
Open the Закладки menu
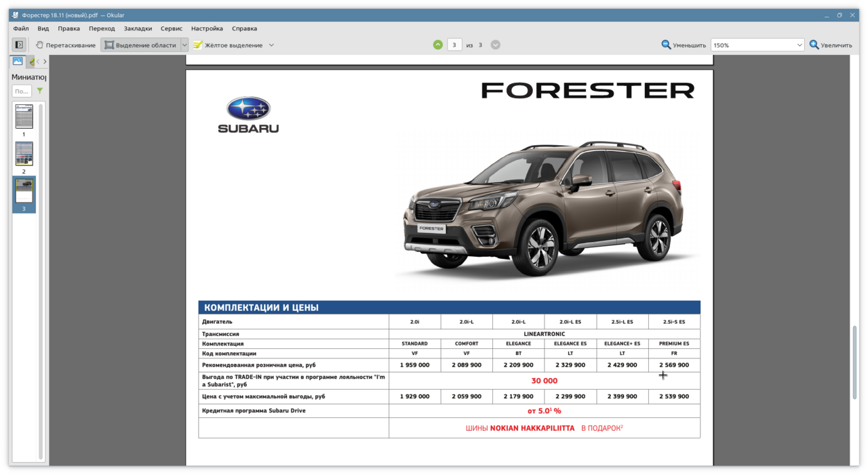pos(138,28)
